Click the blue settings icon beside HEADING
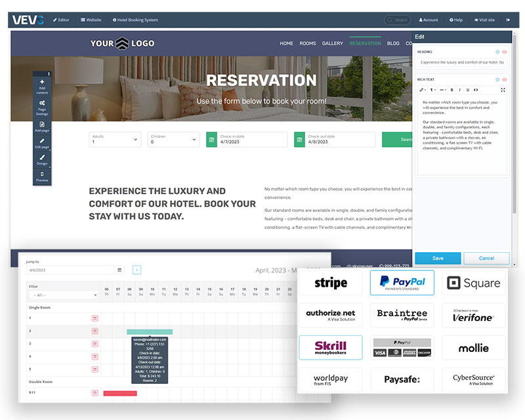 (497, 52)
